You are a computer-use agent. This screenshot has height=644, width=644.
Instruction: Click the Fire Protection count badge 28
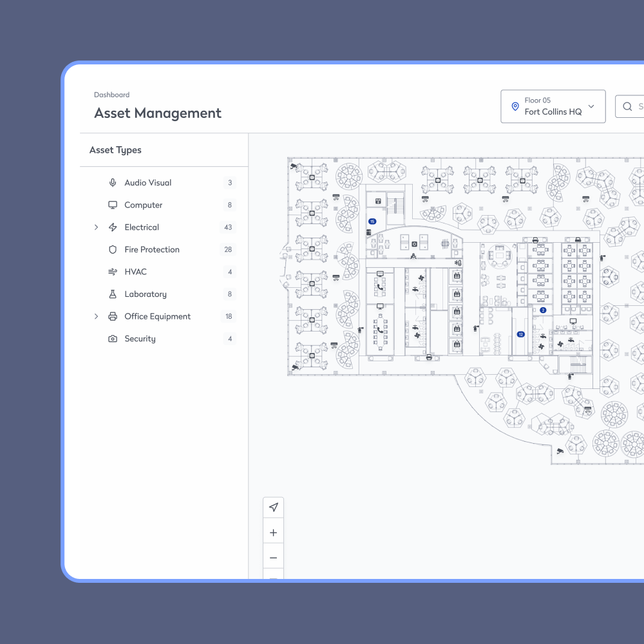pos(228,250)
